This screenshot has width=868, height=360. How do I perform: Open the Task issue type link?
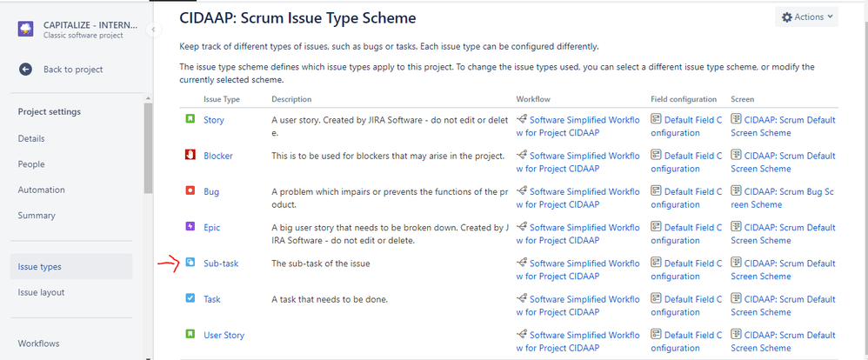click(212, 299)
